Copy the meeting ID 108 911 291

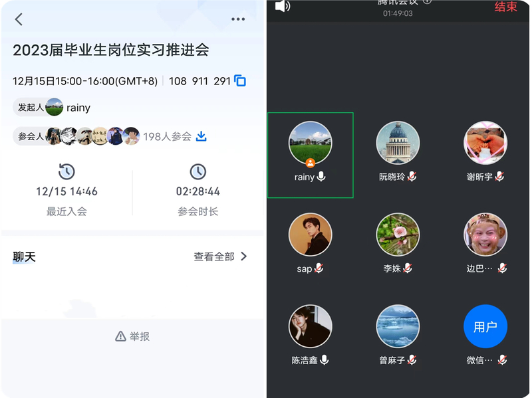240,80
